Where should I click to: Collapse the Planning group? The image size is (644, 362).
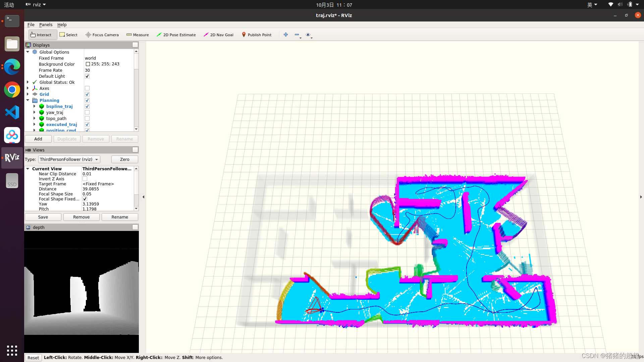tap(28, 100)
